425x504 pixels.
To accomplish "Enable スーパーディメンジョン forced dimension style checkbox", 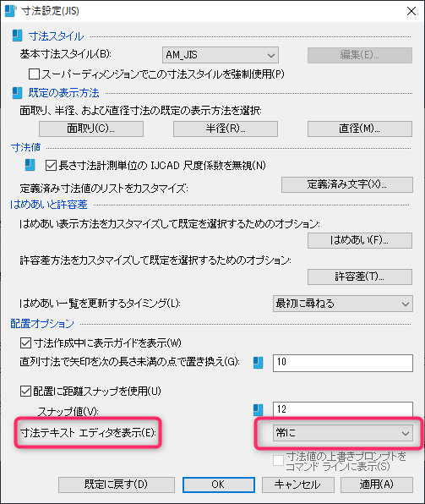I will [x=34, y=74].
